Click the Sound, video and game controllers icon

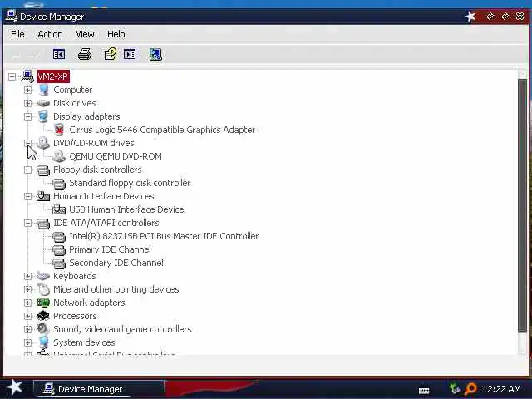coord(43,329)
